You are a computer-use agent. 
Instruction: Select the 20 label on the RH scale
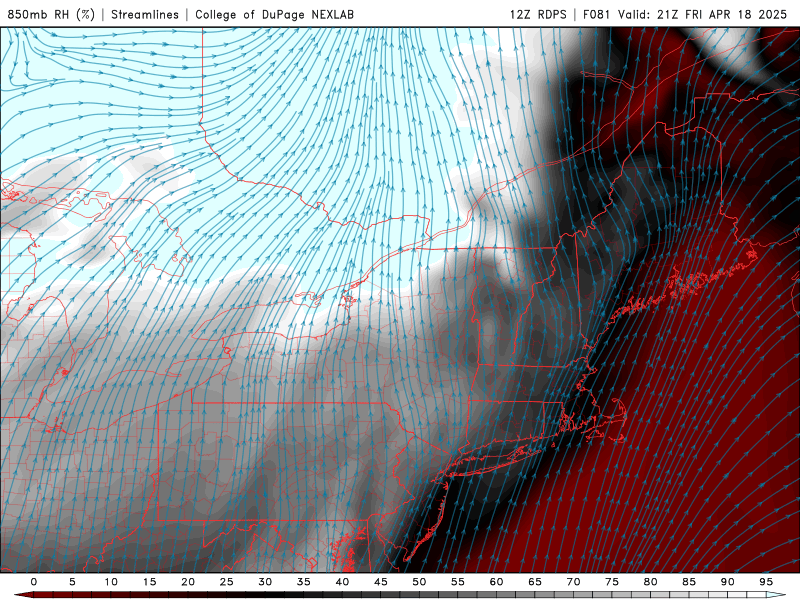(x=188, y=582)
